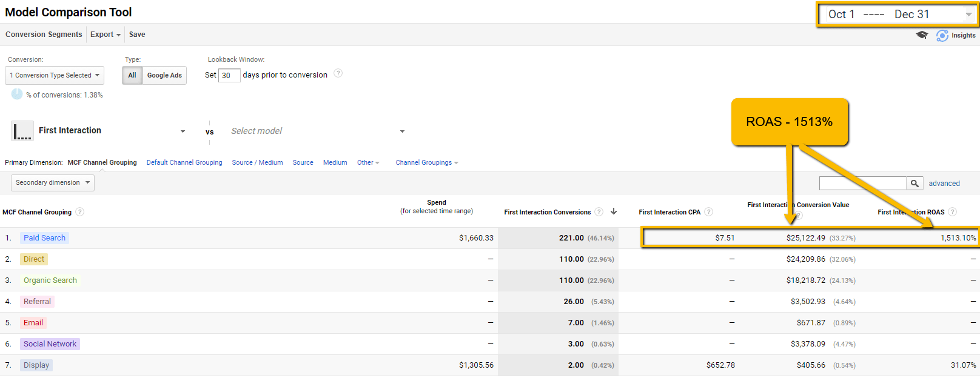Click the conversions percentage pie icon
Viewport: 980px width, 378px height.
tap(17, 94)
